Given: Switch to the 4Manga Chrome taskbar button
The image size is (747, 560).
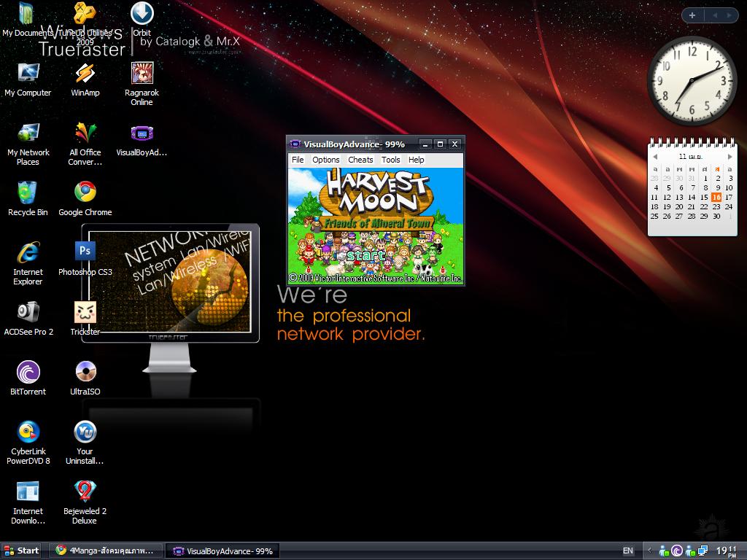Looking at the screenshot, I should [108, 551].
